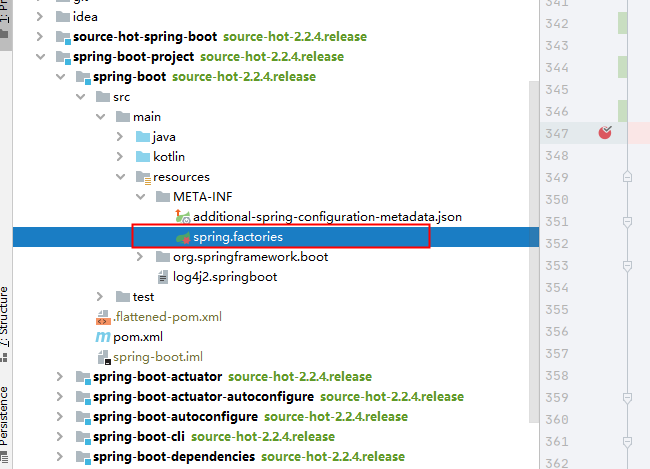Click the additional-spring-configuration-metadata.json file icon
This screenshot has width=650, height=469.
183,217
